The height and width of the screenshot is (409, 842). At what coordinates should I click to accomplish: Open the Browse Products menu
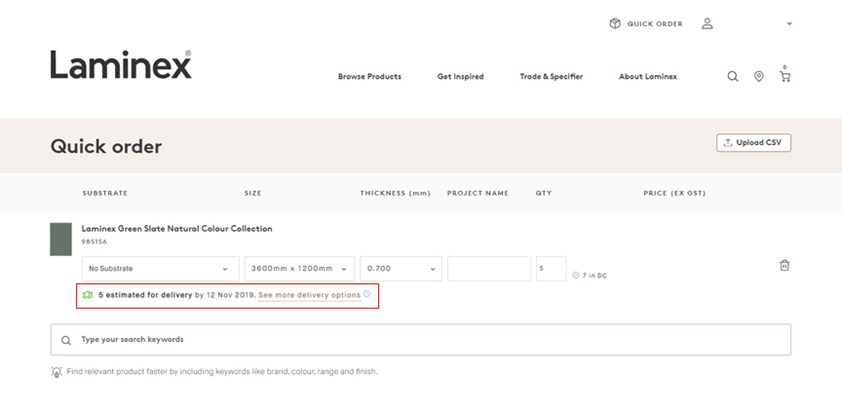369,77
